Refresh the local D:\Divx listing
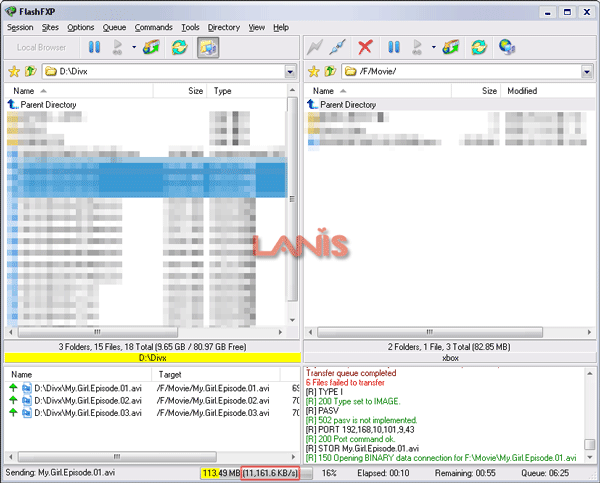 click(x=179, y=47)
